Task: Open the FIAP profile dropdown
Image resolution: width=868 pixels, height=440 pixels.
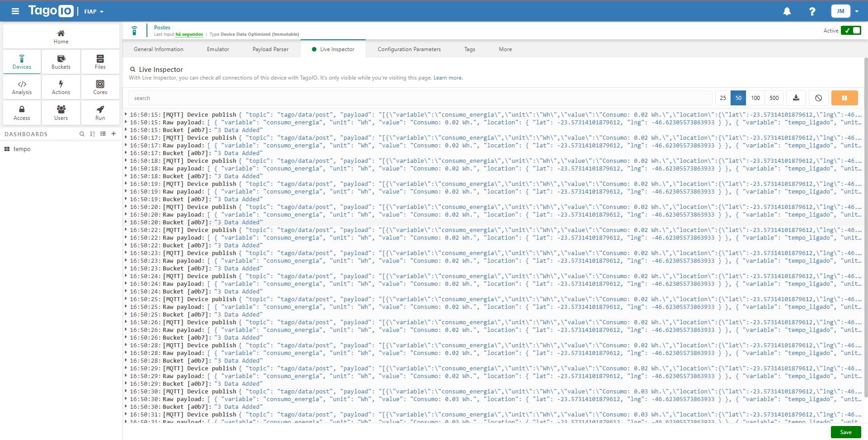Action: coord(94,11)
